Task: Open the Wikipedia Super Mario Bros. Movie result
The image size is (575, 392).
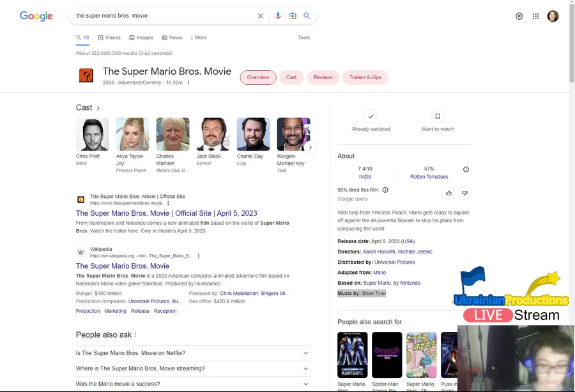Action: 123,266
